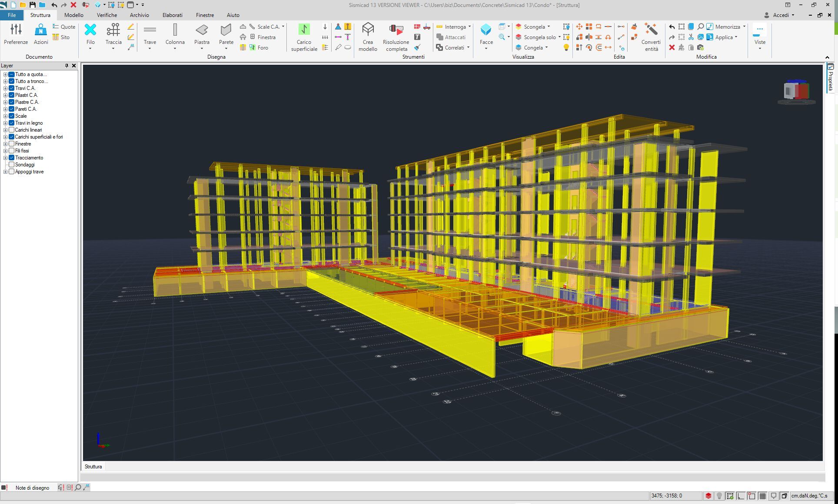
Task: Open the Verifiche ribbon tab
Action: click(x=107, y=15)
